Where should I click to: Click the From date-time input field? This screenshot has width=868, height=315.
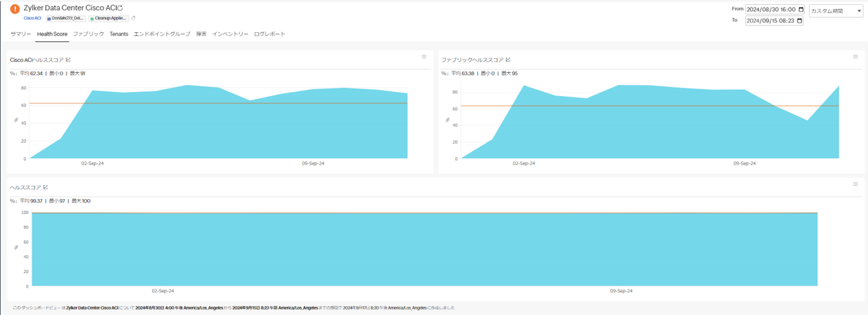774,10
